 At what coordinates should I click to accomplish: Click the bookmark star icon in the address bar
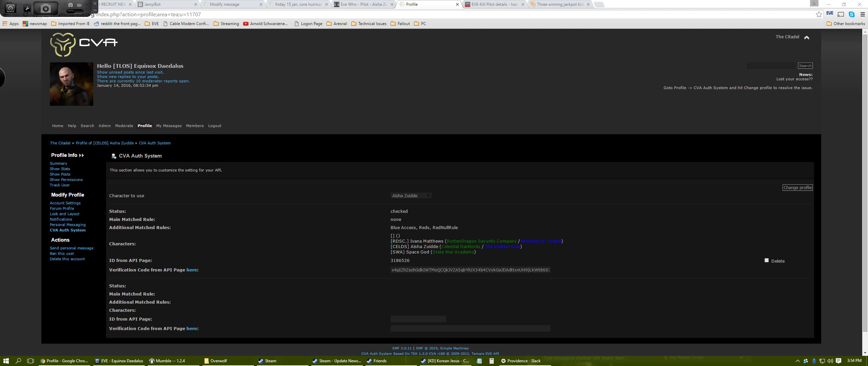818,14
